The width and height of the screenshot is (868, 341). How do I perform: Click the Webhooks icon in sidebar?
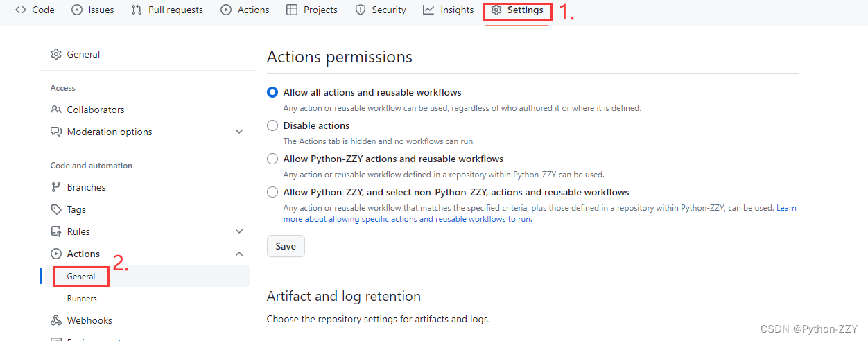pos(56,320)
